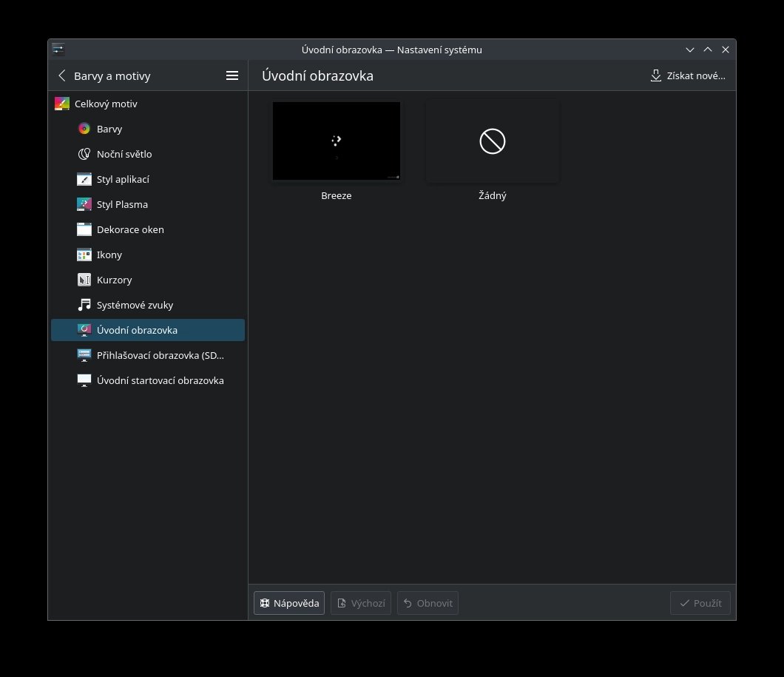
Task: Open Přihlašovací obrazovka (SDDM) settings
Action: pos(160,355)
